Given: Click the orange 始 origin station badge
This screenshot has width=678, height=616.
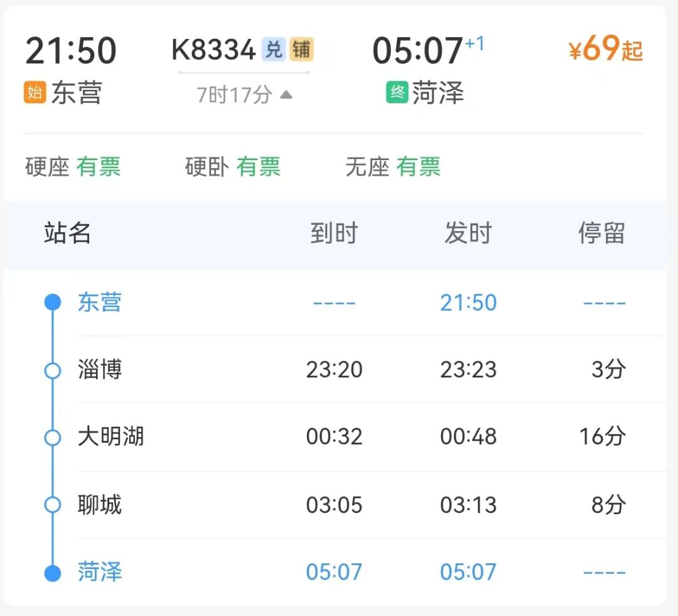Looking at the screenshot, I should [x=35, y=92].
